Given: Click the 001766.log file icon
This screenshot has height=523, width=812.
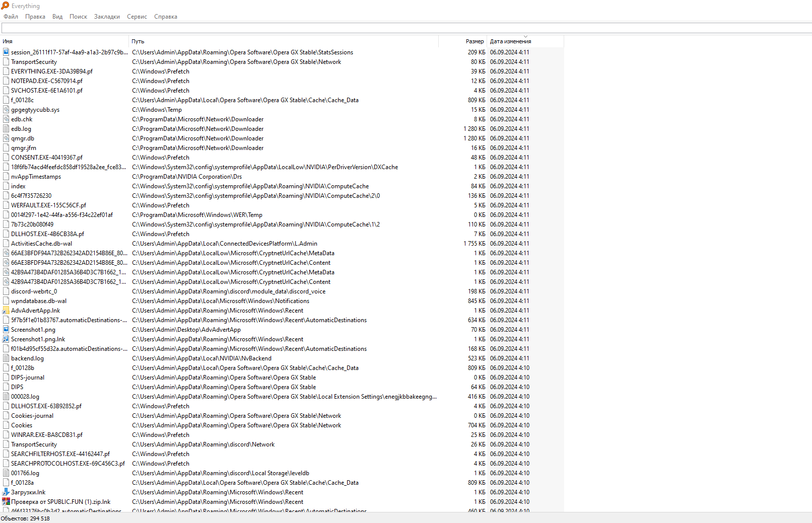Looking at the screenshot, I should [x=6, y=473].
